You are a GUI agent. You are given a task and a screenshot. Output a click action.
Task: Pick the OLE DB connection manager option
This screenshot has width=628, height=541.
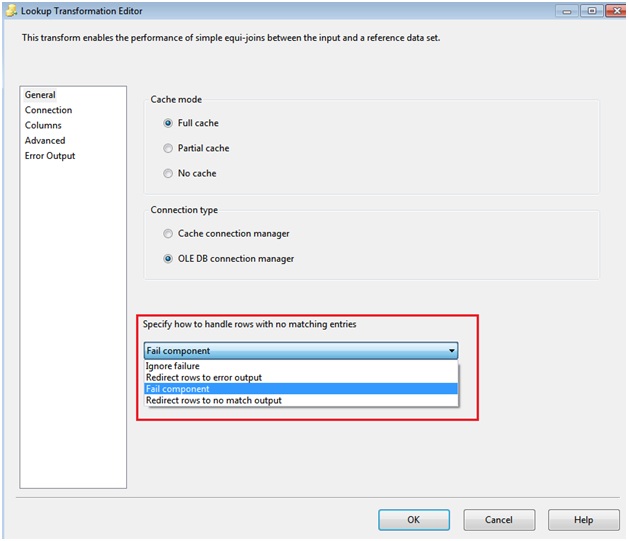point(168,259)
